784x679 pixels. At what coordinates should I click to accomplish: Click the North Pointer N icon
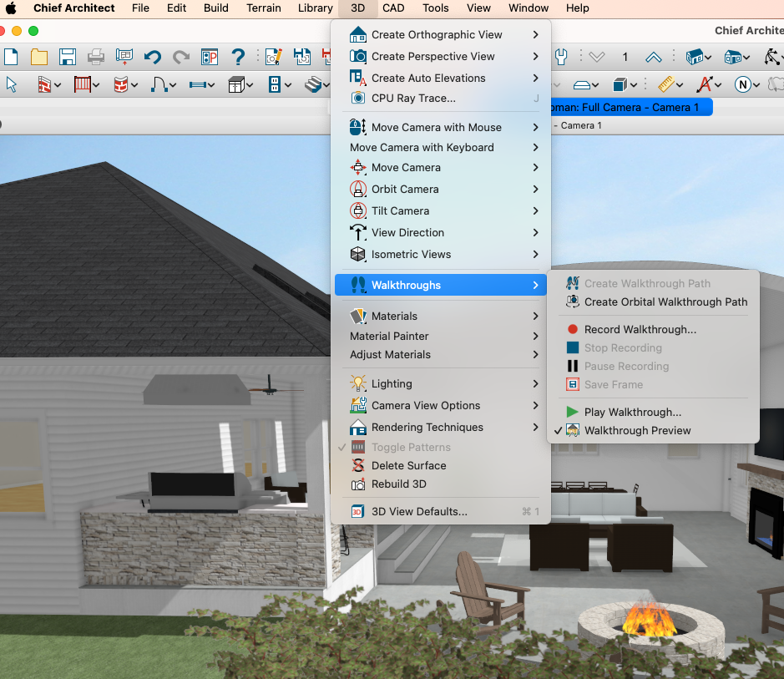click(x=743, y=84)
